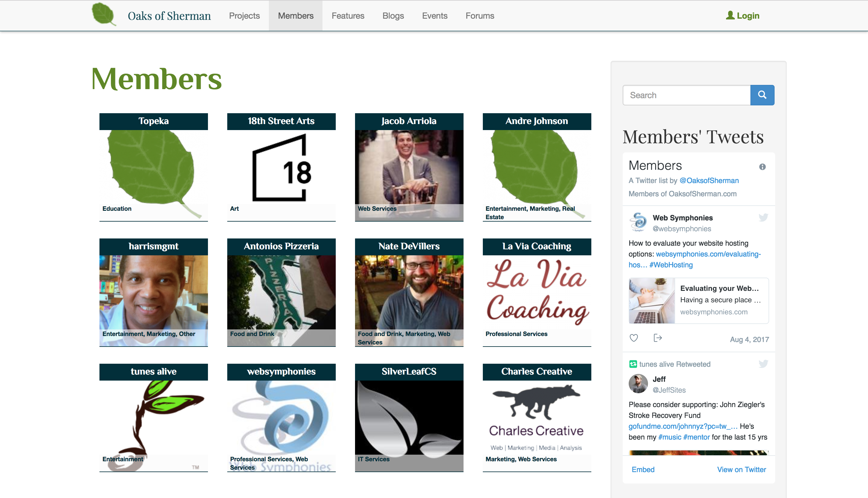Click the Charles Creative card title
This screenshot has height=498, width=868.
pyautogui.click(x=537, y=372)
